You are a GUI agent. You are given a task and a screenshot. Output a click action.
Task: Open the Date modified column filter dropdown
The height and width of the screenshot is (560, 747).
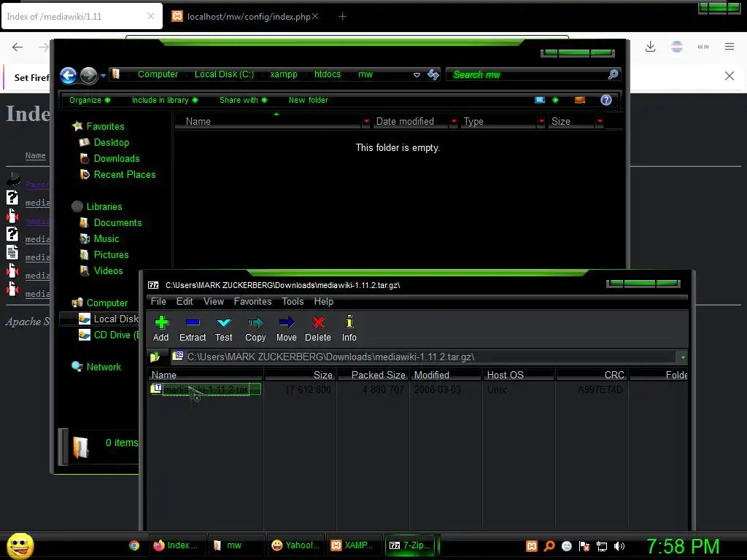[454, 122]
